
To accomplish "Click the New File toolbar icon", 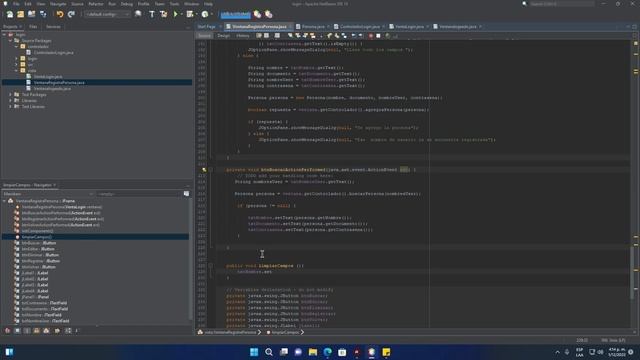I will [x=10, y=14].
